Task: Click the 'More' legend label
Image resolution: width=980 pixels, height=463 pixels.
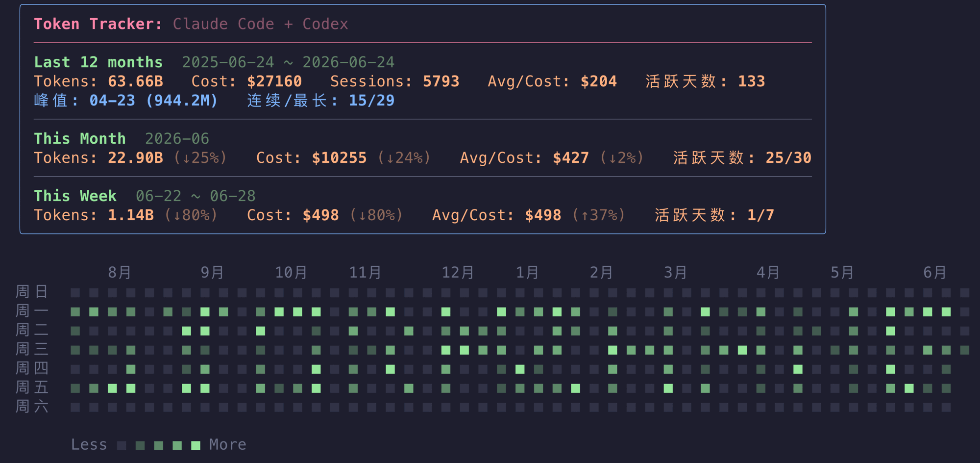Action: [228, 444]
